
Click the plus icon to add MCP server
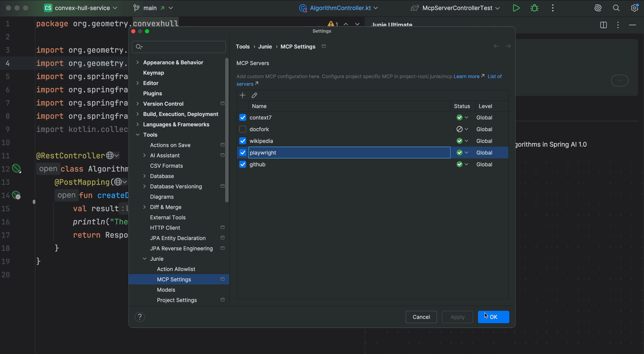click(242, 95)
